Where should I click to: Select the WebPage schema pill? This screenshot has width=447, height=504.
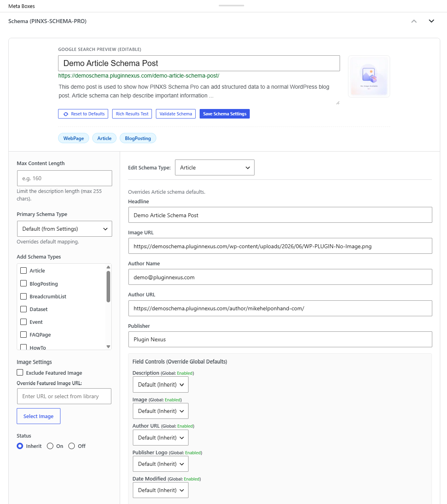tap(74, 138)
